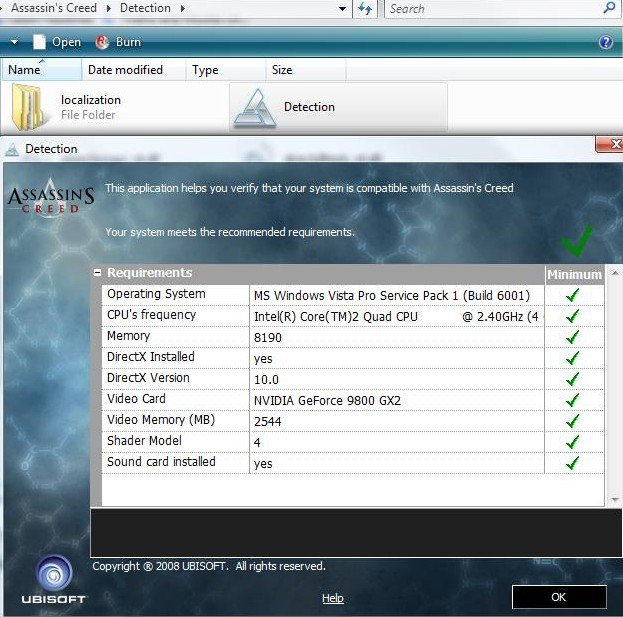Click the DirectX Installed checkmark

click(573, 358)
